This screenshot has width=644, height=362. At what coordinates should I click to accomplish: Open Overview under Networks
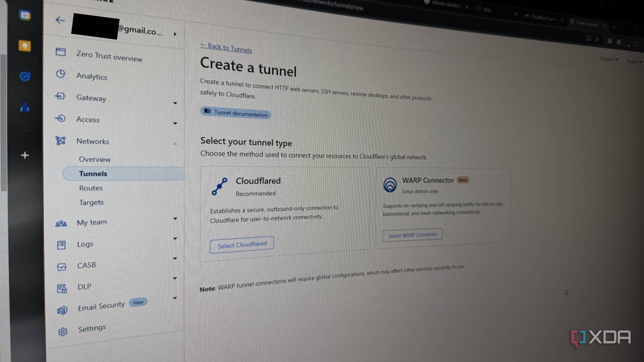(95, 159)
